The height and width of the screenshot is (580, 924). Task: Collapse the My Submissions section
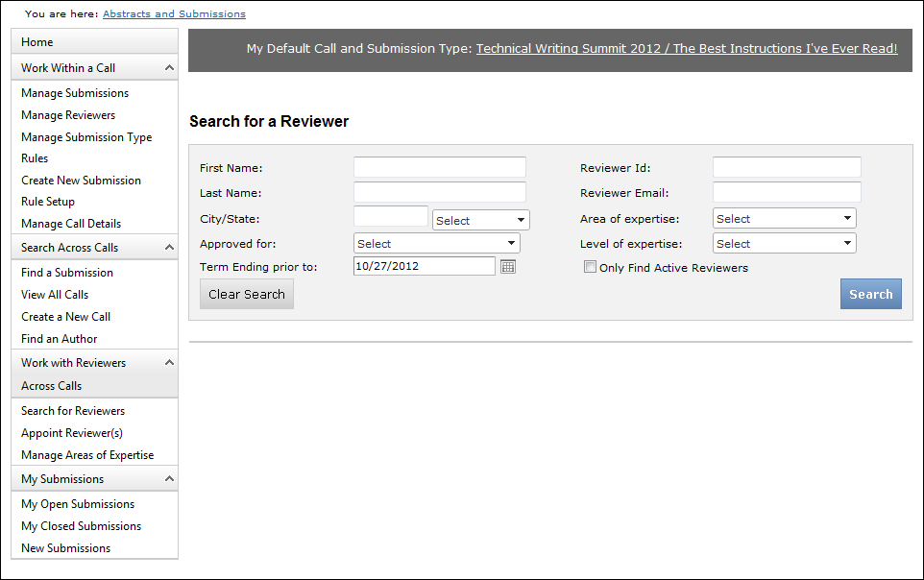[93, 478]
